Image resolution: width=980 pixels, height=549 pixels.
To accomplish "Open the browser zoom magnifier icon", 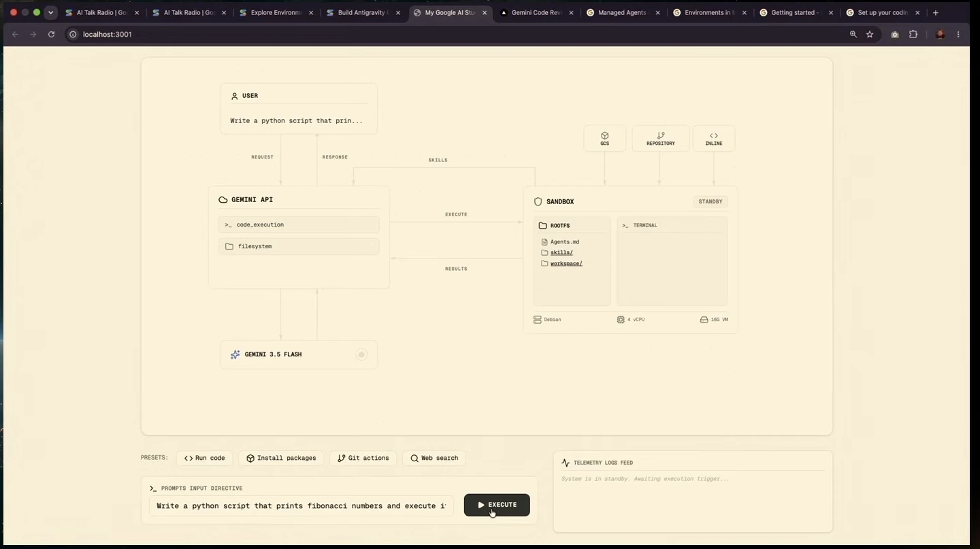I will [x=853, y=34].
